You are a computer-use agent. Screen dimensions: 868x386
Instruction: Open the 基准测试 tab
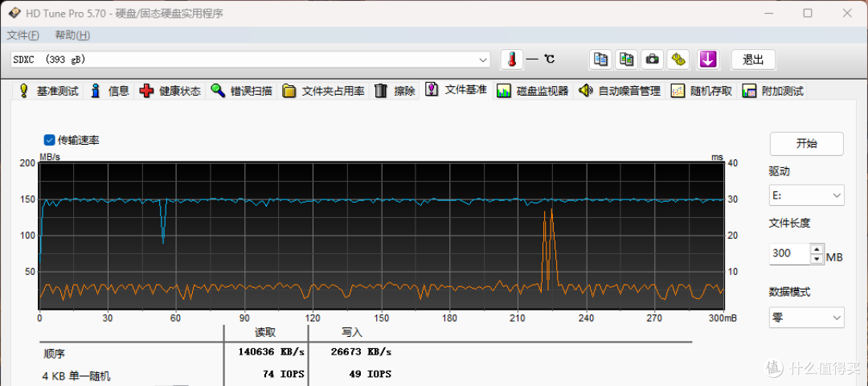[48, 91]
